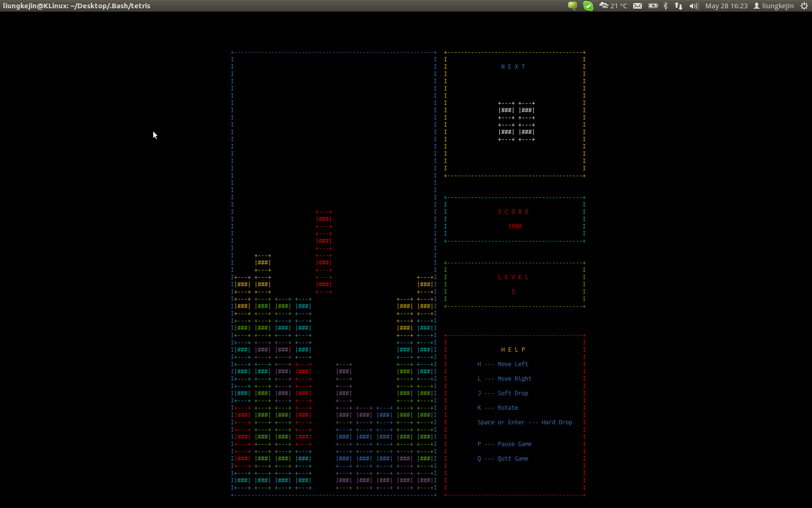812x508 pixels.
Task: Open the Bluetooth indicator menu
Action: [x=666, y=6]
